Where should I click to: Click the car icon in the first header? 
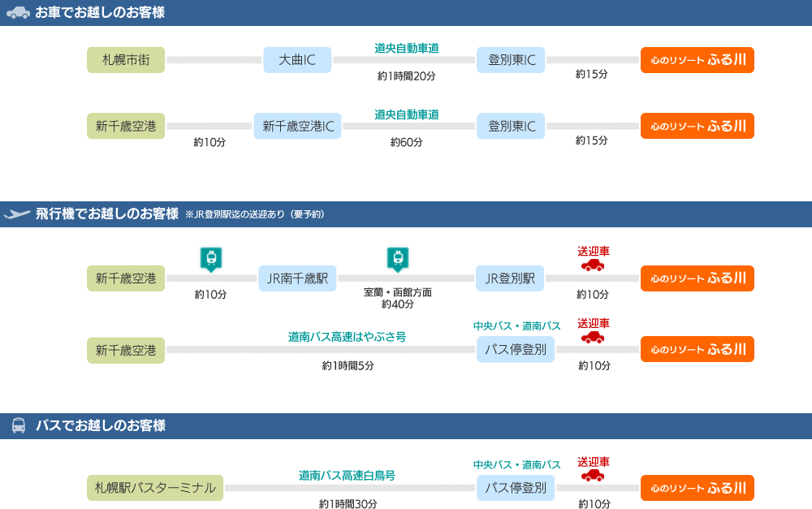pyautogui.click(x=18, y=12)
